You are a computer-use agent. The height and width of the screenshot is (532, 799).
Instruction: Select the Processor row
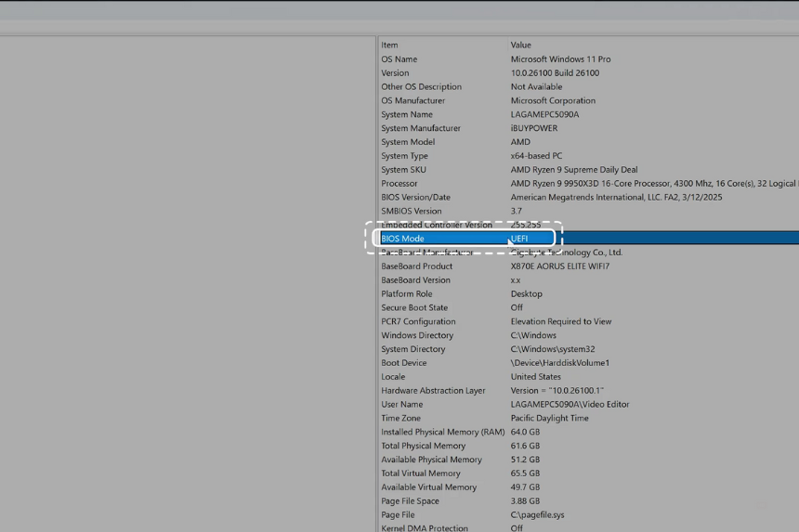[399, 184]
